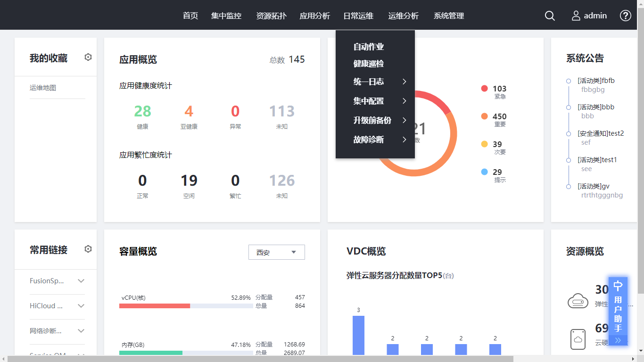Image resolution: width=644 pixels, height=362 pixels.
Task: Select 自动作业 from the dropdown menu
Action: 369,47
